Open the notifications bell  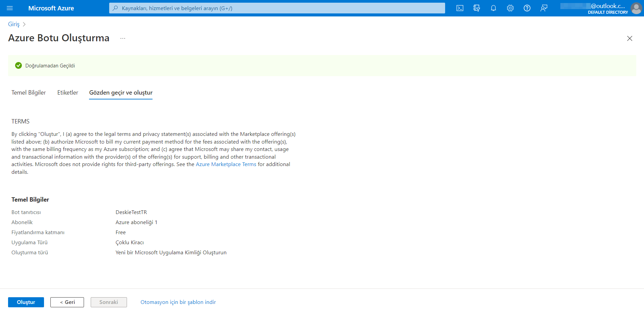[x=493, y=8]
